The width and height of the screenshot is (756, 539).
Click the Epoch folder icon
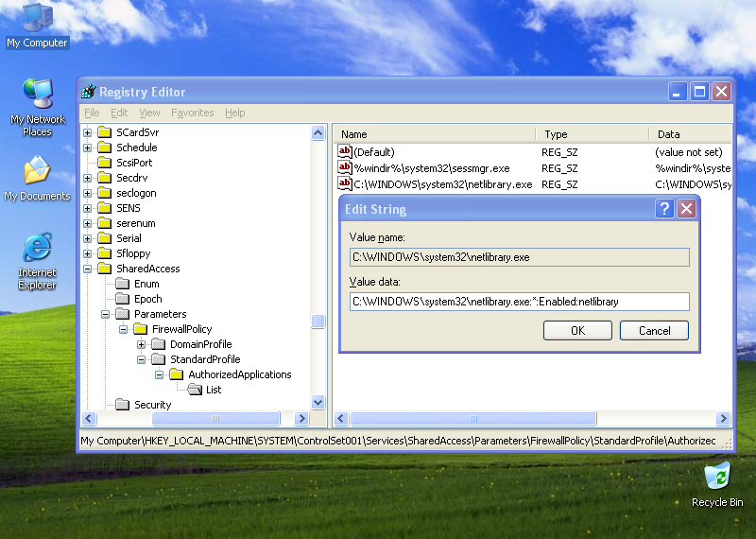tap(123, 299)
